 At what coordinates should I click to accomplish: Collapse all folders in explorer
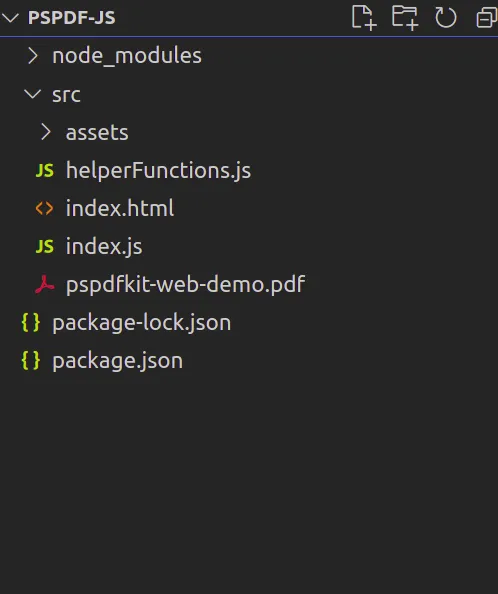click(x=487, y=18)
